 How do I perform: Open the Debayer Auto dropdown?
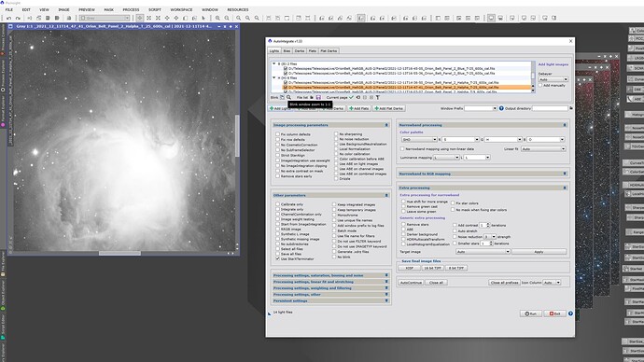(553, 79)
